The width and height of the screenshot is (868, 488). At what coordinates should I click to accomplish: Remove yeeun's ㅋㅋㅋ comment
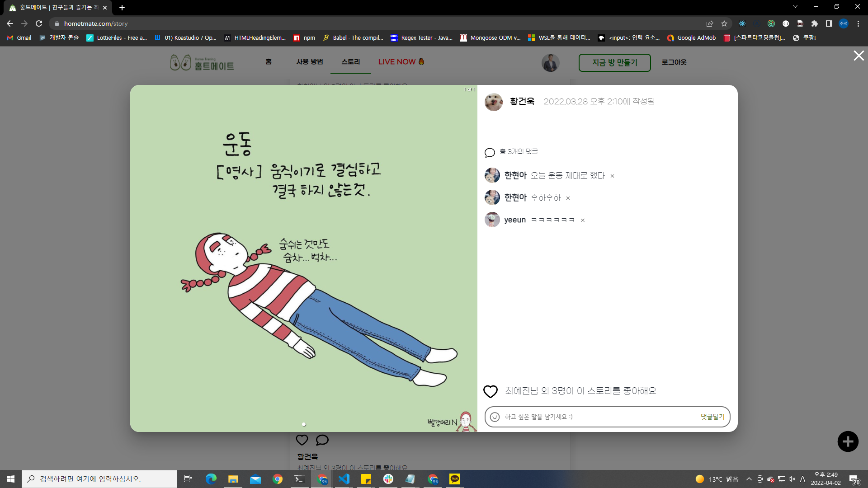583,221
